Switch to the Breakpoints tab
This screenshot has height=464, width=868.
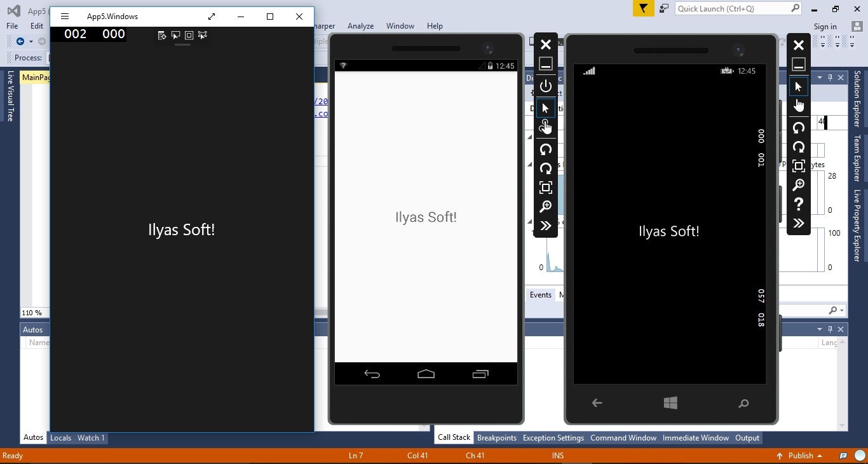497,438
